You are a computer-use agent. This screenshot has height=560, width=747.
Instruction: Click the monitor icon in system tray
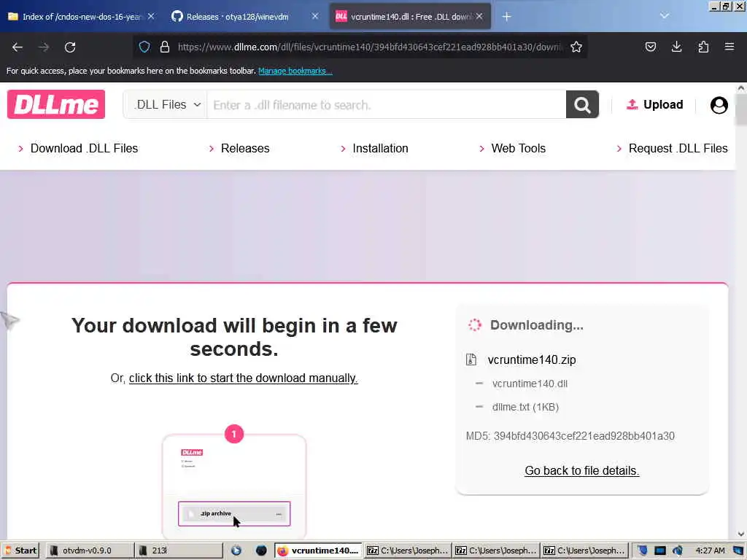tap(659, 551)
